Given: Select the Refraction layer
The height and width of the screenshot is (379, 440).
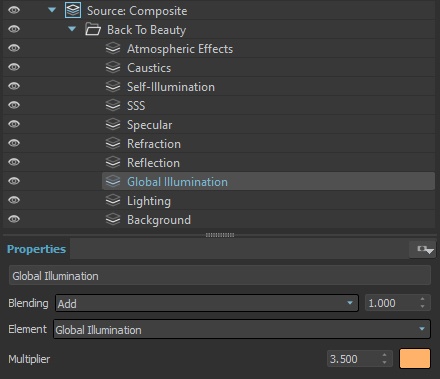Looking at the screenshot, I should 219,143.
